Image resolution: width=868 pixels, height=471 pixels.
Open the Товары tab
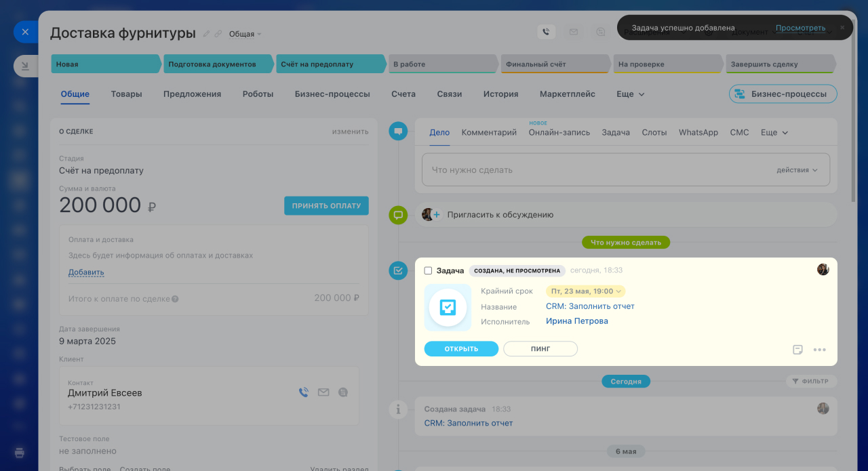coord(127,94)
